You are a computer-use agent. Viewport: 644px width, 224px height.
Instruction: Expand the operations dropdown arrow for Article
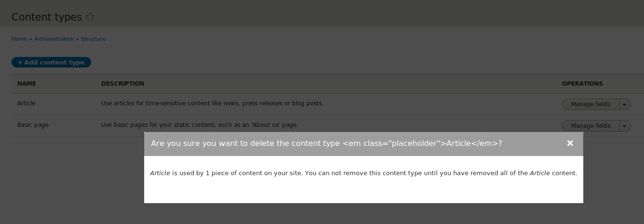pyautogui.click(x=625, y=104)
